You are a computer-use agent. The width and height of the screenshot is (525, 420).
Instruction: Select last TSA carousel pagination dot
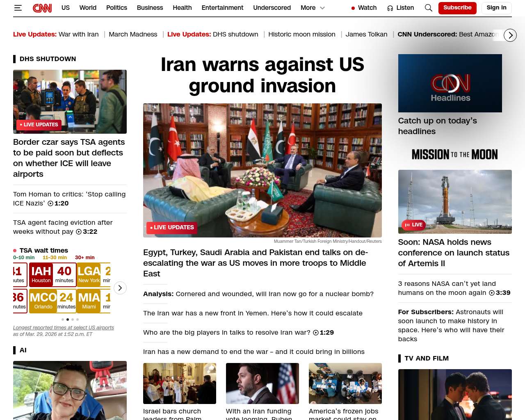[x=78, y=319]
